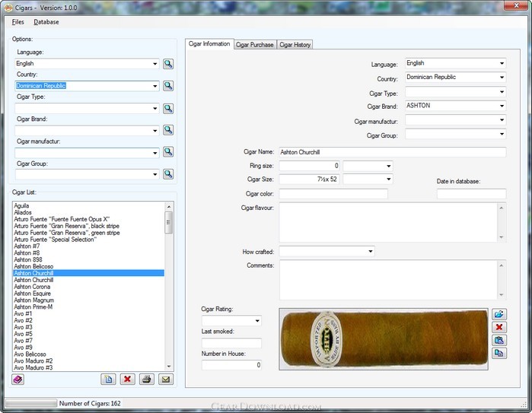
Task: Click inside the Comments text area
Action: point(388,280)
